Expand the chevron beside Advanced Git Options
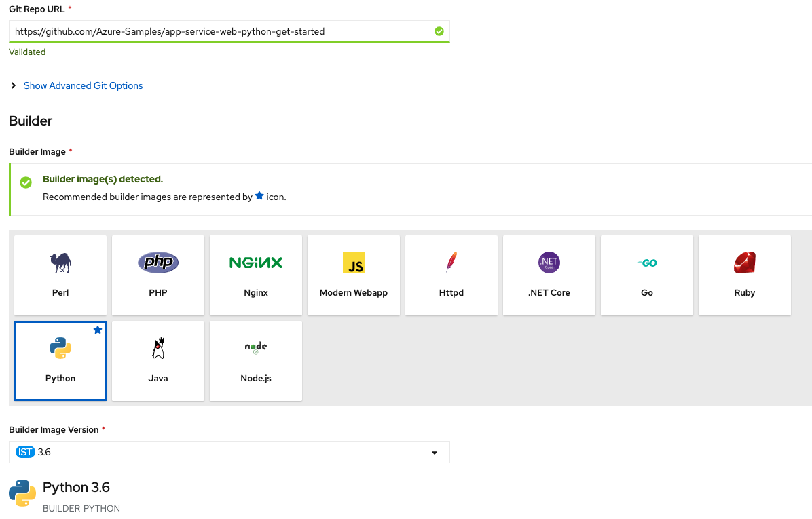Screen dimensions: 812x519 click(x=14, y=85)
